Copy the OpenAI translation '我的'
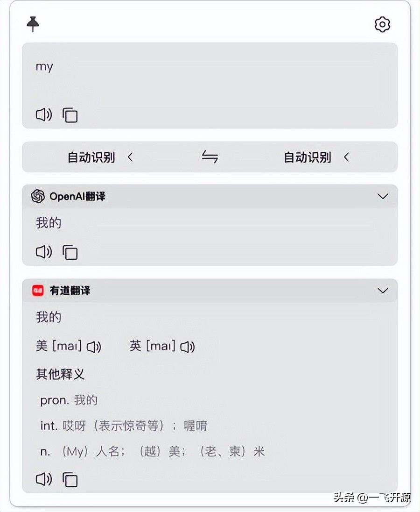The height and width of the screenshot is (512, 420). click(x=70, y=252)
